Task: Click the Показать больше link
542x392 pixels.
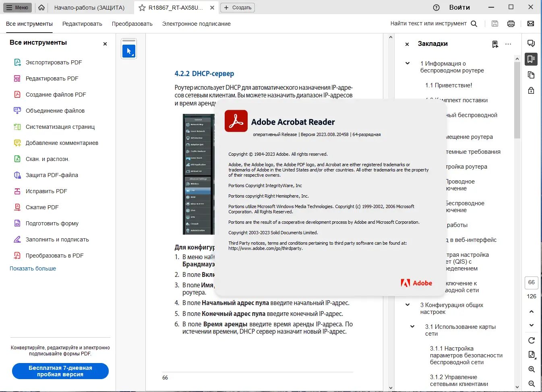Action: [x=33, y=268]
